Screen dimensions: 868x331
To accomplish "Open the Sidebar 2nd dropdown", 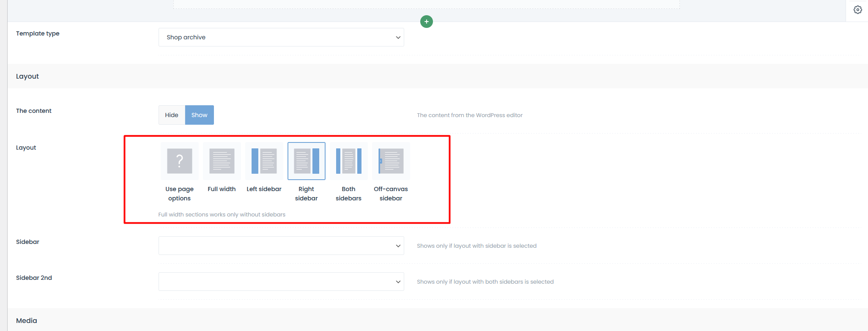I will click(x=281, y=282).
